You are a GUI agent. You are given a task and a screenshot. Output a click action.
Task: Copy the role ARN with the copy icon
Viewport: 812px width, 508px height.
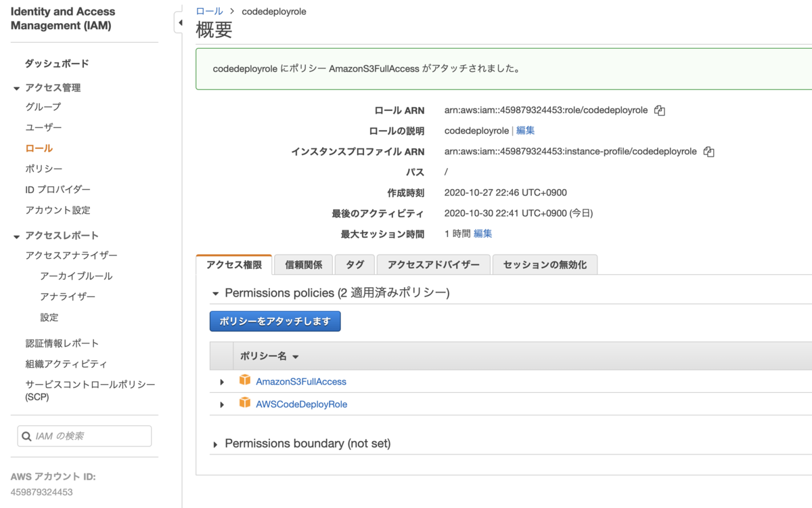click(x=660, y=110)
